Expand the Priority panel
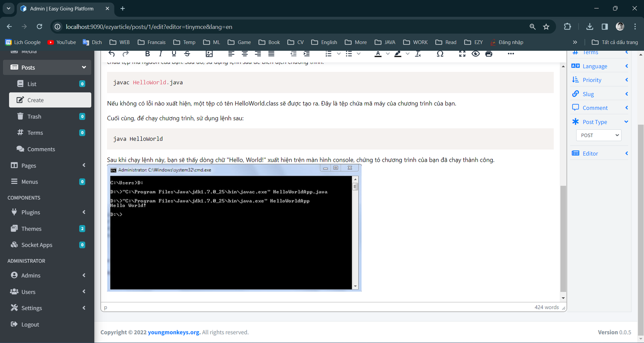 point(600,80)
